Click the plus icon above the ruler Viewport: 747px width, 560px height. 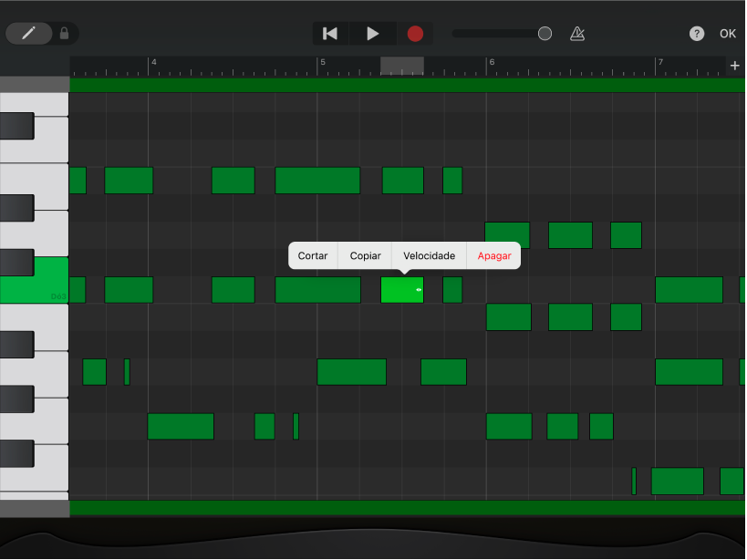(735, 66)
